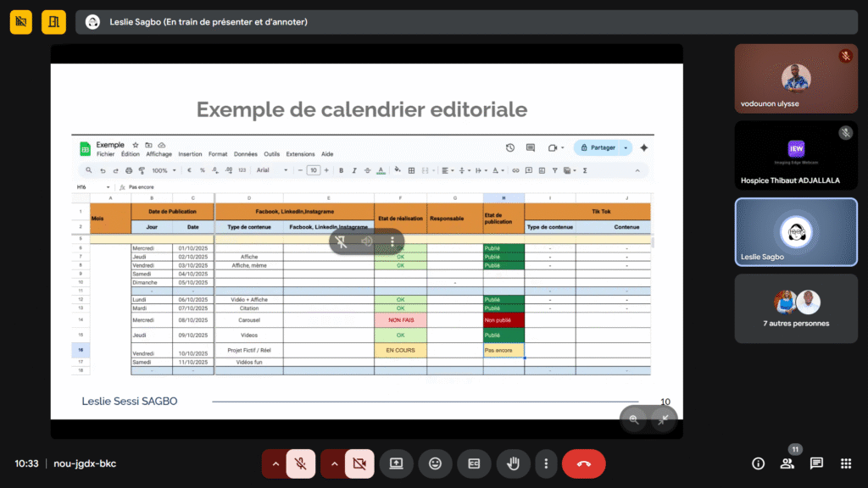Screen dimensions: 868x488
Task: Zoom into the presentation with the magnifier icon
Action: pos(634,419)
